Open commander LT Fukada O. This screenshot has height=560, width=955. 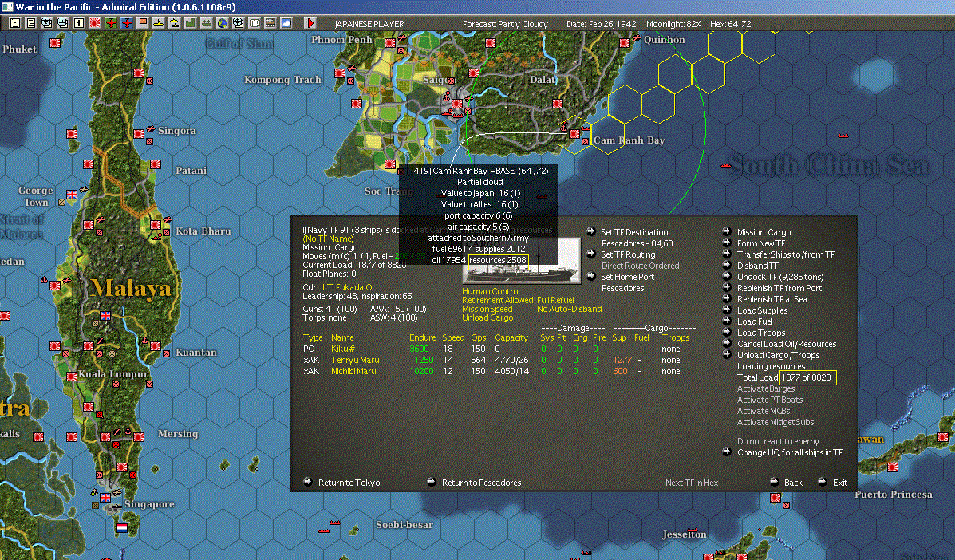[x=348, y=286]
